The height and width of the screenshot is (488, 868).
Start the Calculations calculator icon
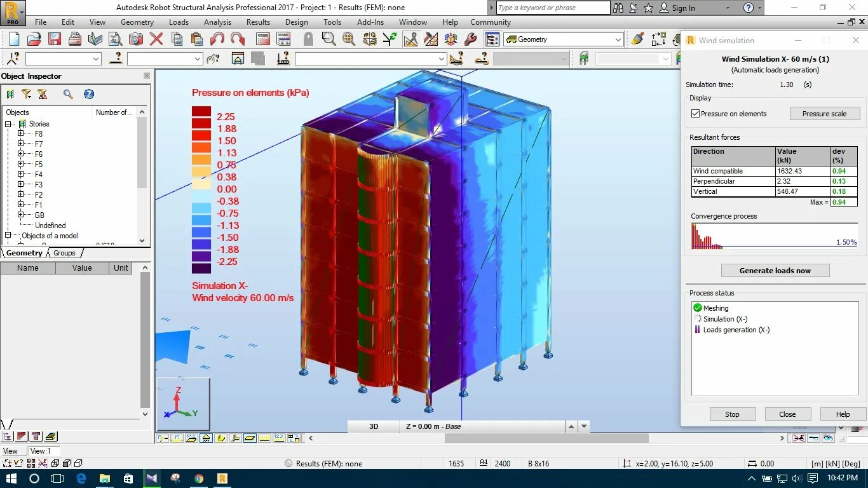tap(263, 39)
